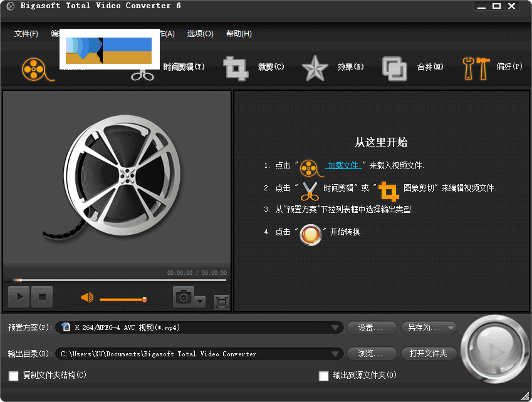Open the 偏好(P) preferences label

click(509, 66)
